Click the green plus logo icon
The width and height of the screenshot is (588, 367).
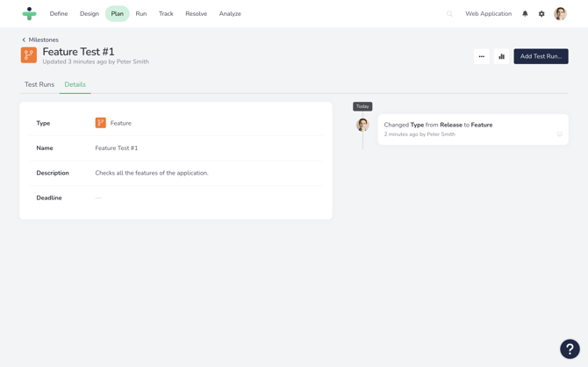point(30,14)
